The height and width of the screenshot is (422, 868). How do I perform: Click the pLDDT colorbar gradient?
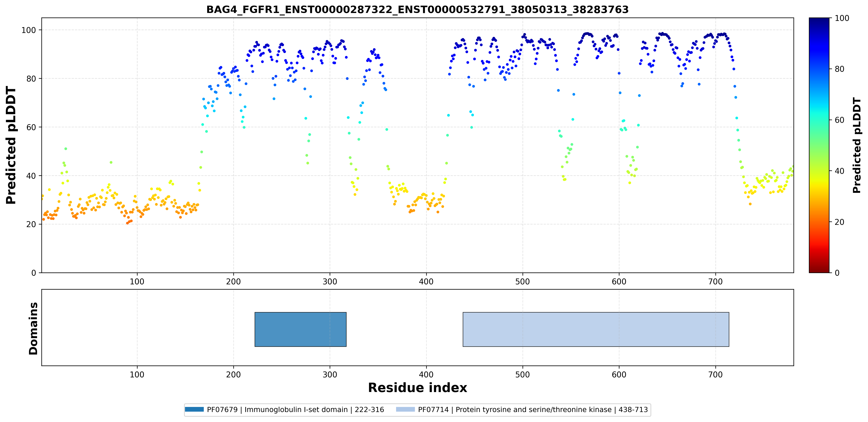pyautogui.click(x=819, y=145)
